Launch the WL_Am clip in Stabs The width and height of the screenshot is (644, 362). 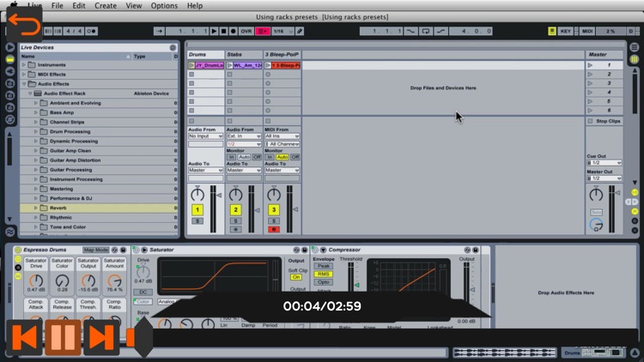229,65
